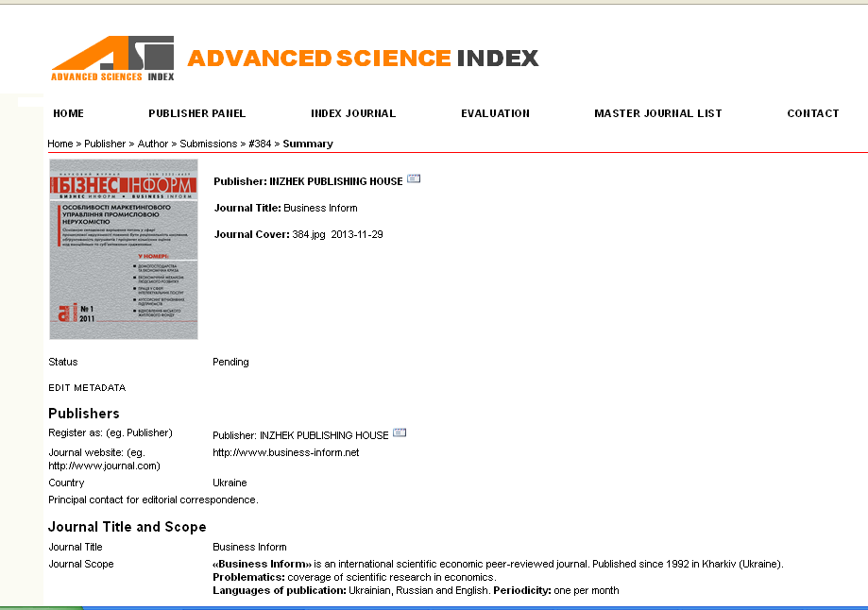Click 'Journal Title: Business Inform' near cover
Viewport: 868px width, 610px height.
click(x=285, y=208)
